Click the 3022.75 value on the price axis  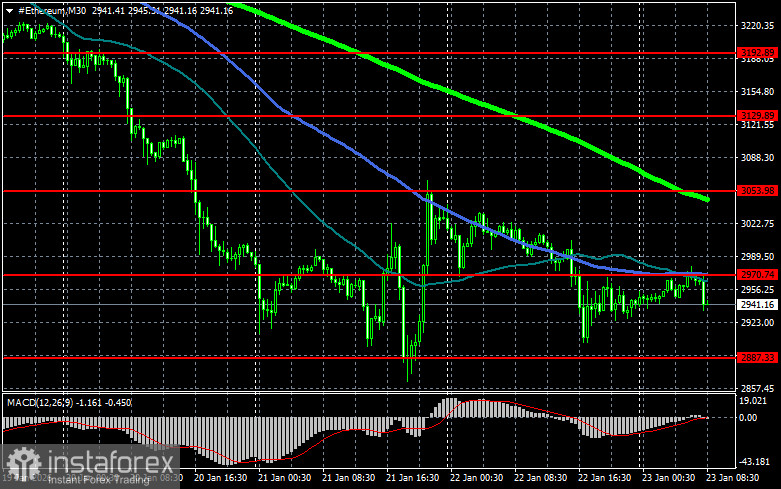[758, 224]
